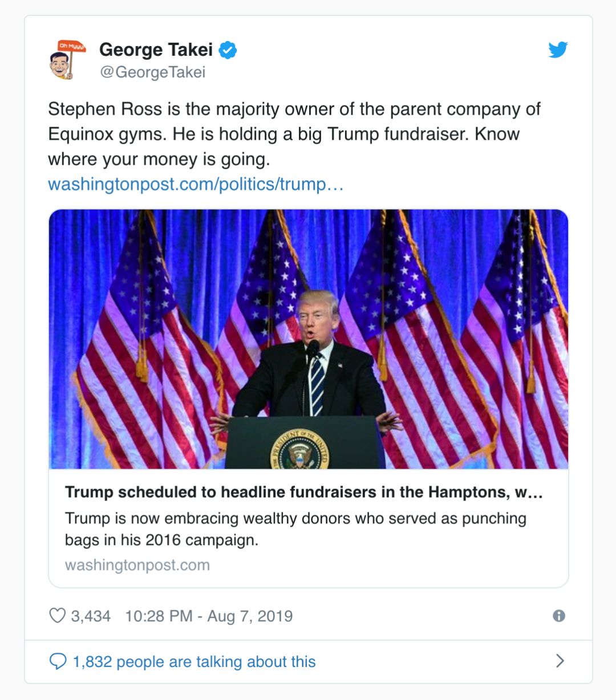Open '1,832 people are talking about this'
This screenshot has height=700, width=616.
(194, 662)
